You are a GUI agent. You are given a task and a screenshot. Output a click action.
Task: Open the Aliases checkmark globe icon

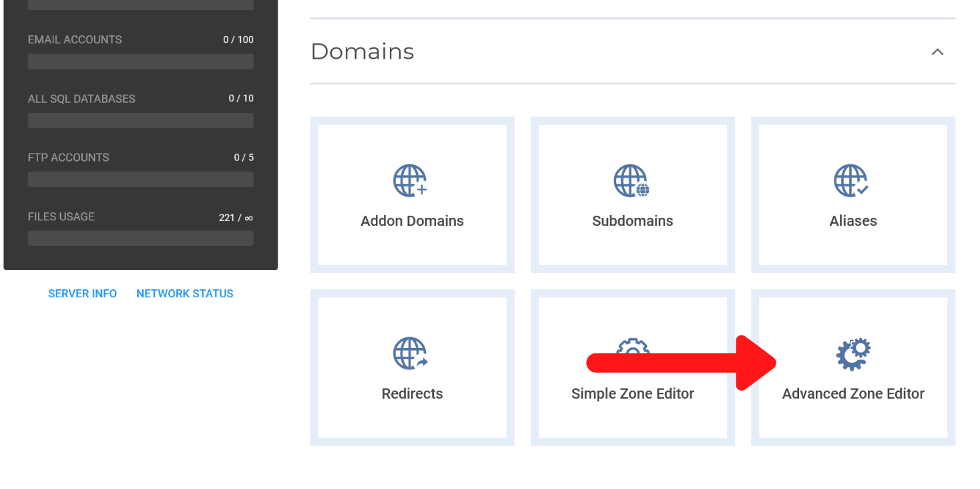852,180
